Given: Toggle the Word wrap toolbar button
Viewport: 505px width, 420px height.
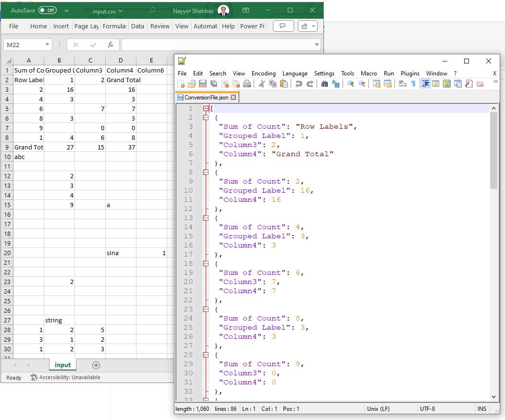Looking at the screenshot, I should pyautogui.click(x=402, y=84).
